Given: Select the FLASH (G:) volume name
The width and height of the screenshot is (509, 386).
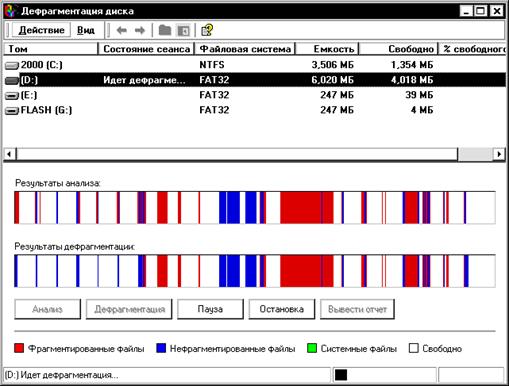Looking at the screenshot, I should pyautogui.click(x=46, y=110).
